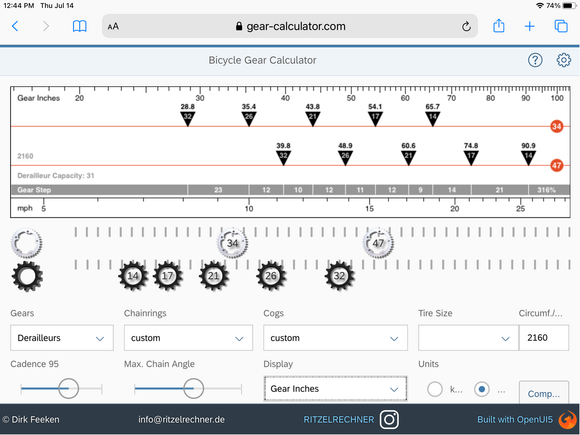This screenshot has width=580, height=435.
Task: Select the km/h units radio button
Action: click(435, 389)
